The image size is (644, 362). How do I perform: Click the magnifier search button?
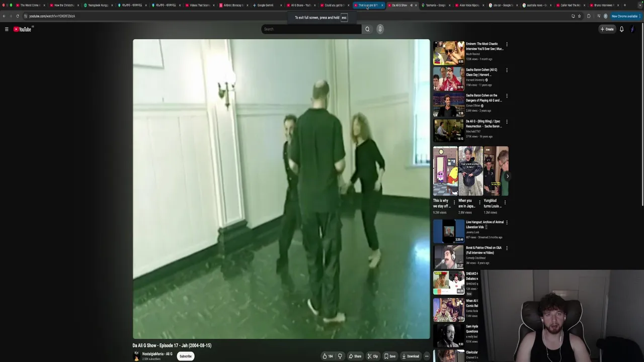coord(367,29)
